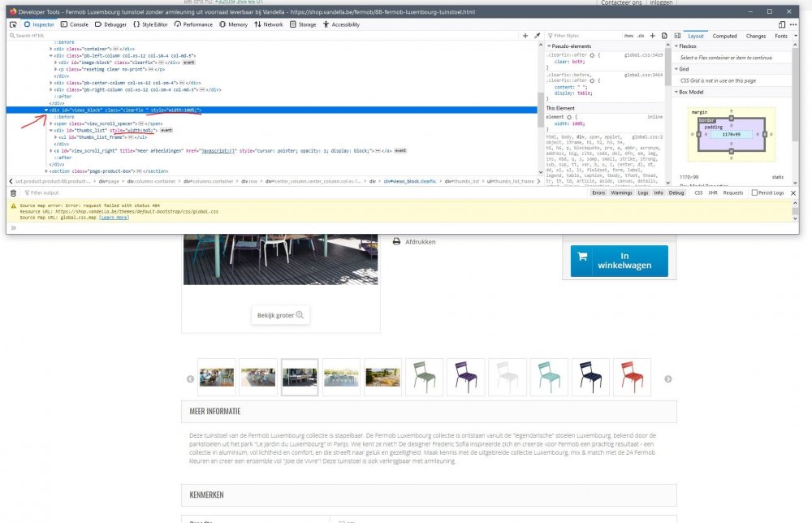This screenshot has height=523, width=812.
Task: Collapse the Box Model section
Action: (676, 92)
